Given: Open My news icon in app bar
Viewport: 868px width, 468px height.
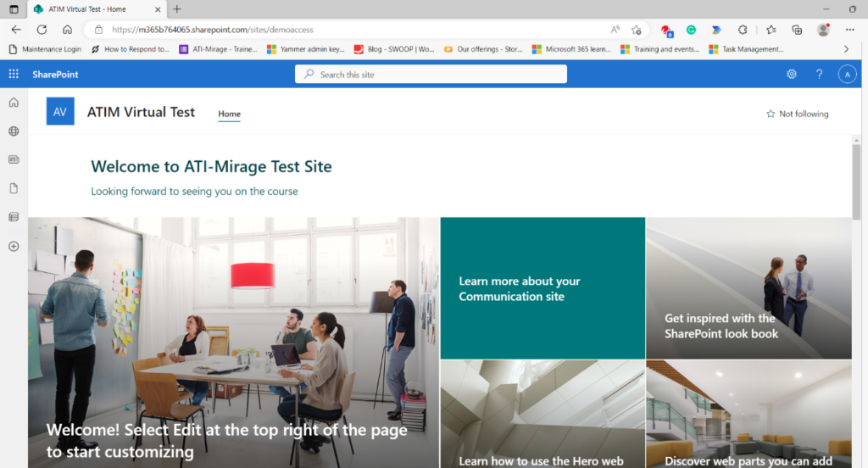Looking at the screenshot, I should (14, 159).
